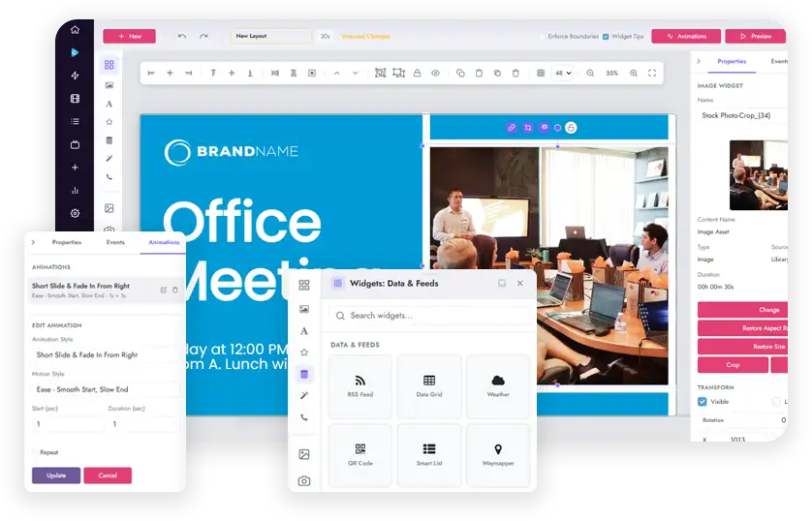Click the image thumbnail in properties panel
The image size is (812, 521).
(759, 175)
